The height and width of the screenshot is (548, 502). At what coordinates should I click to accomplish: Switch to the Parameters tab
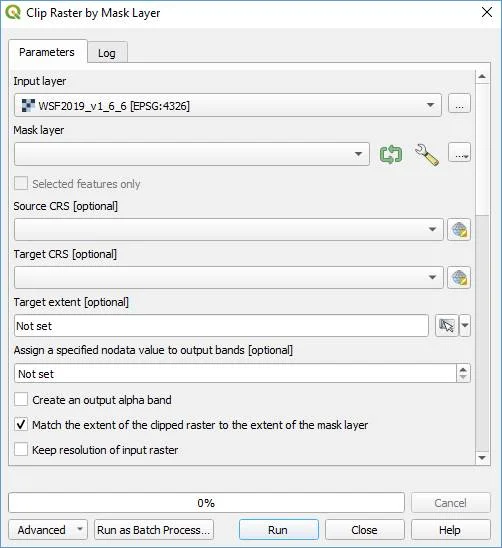coord(47,52)
